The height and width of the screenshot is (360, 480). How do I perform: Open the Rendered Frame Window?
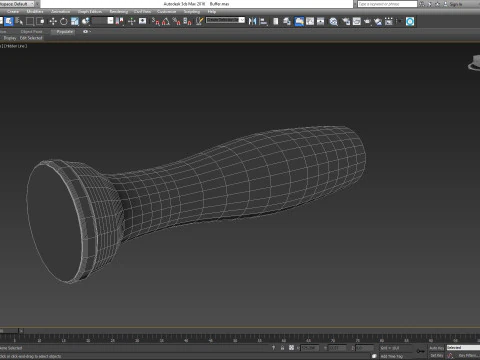click(357, 21)
